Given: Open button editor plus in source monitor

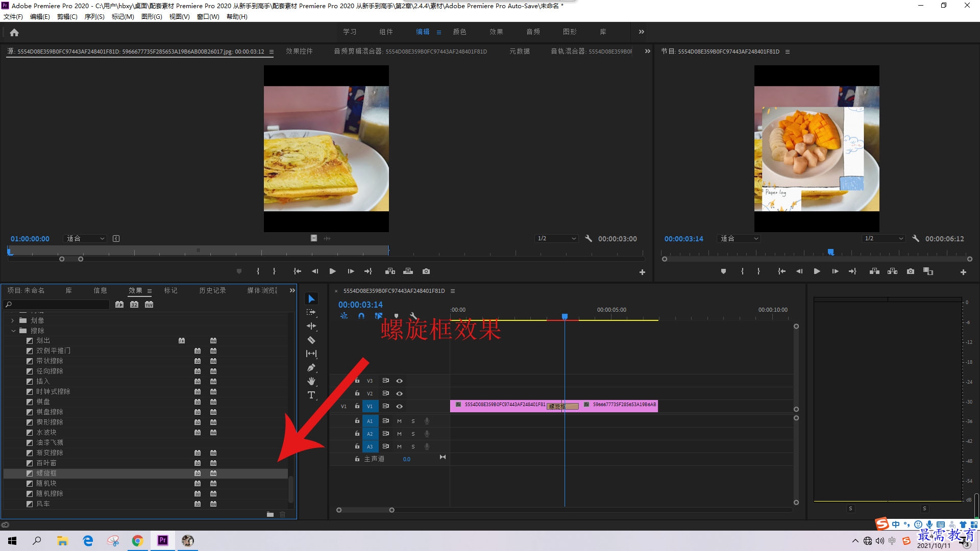Looking at the screenshot, I should (642, 272).
